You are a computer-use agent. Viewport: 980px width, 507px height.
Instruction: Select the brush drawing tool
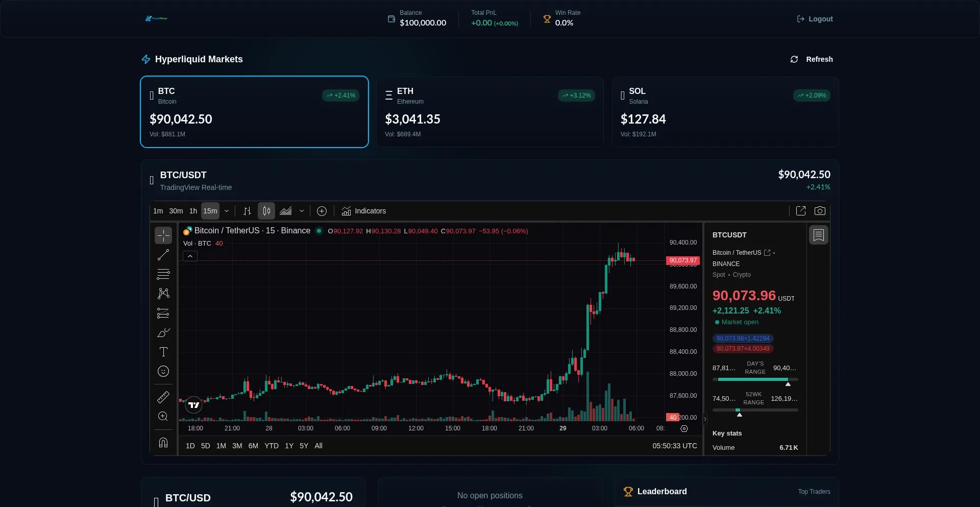[x=163, y=332]
